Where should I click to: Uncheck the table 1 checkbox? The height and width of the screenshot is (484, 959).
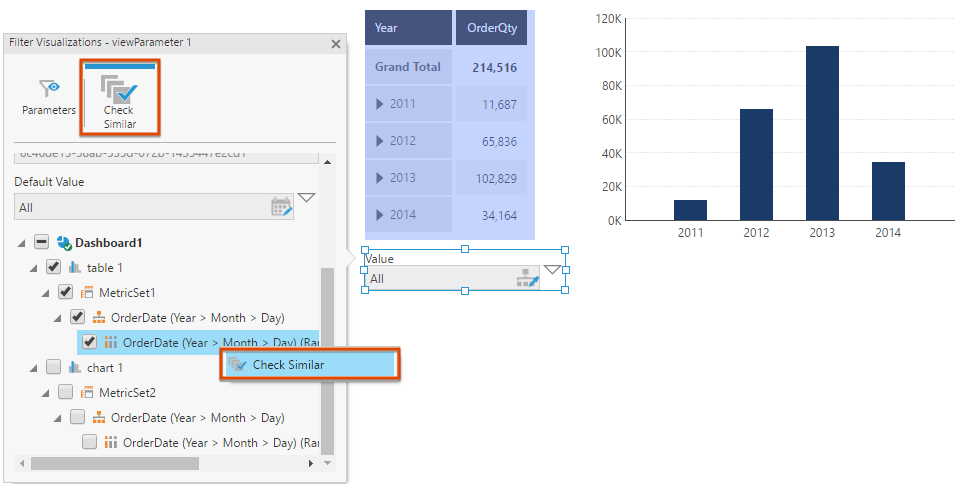coord(54,267)
